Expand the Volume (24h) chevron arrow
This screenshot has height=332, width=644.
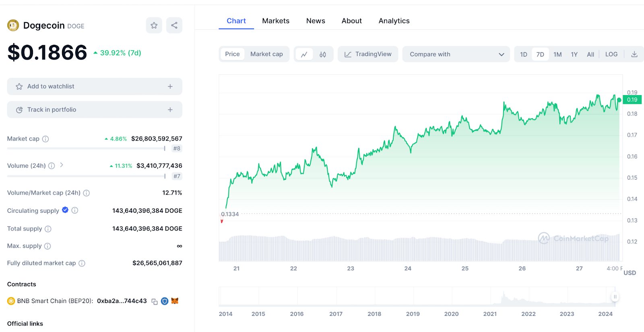(62, 165)
